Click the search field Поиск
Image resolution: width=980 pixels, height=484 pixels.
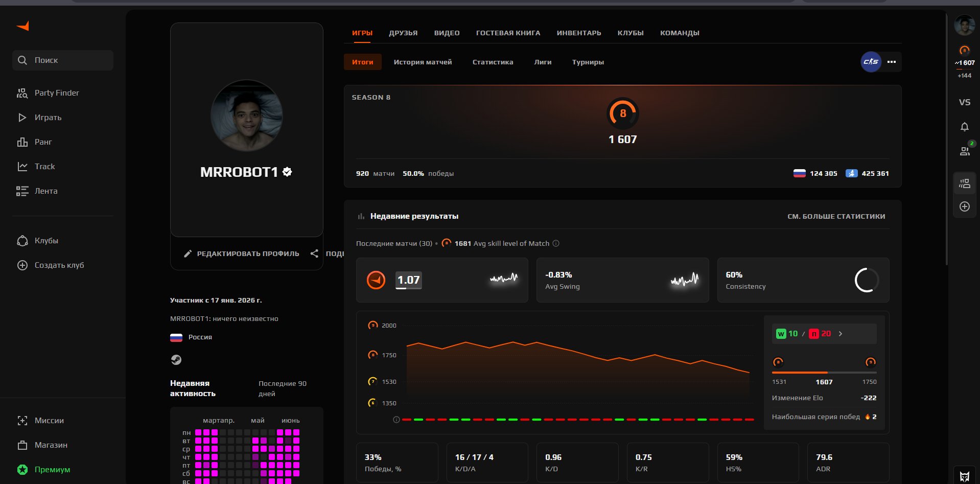pos(63,60)
